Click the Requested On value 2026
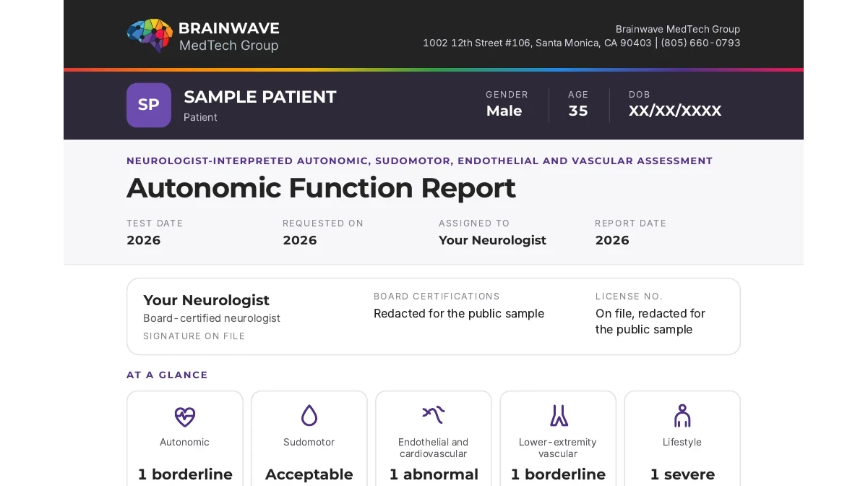The height and width of the screenshot is (486, 868). (300, 240)
